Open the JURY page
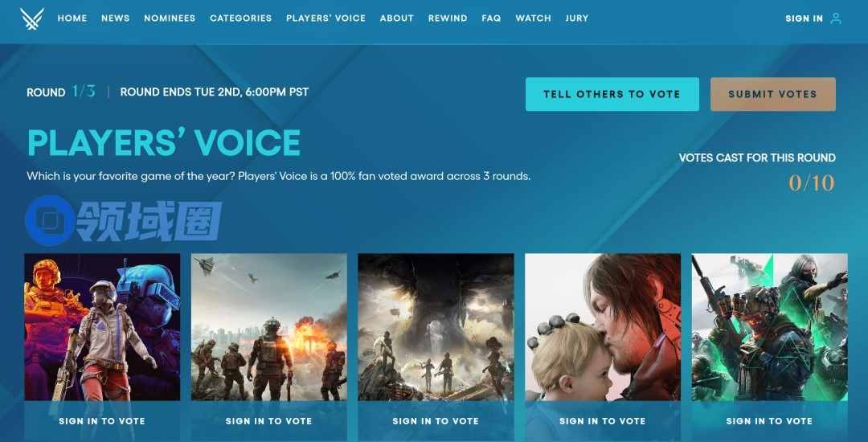 [577, 18]
